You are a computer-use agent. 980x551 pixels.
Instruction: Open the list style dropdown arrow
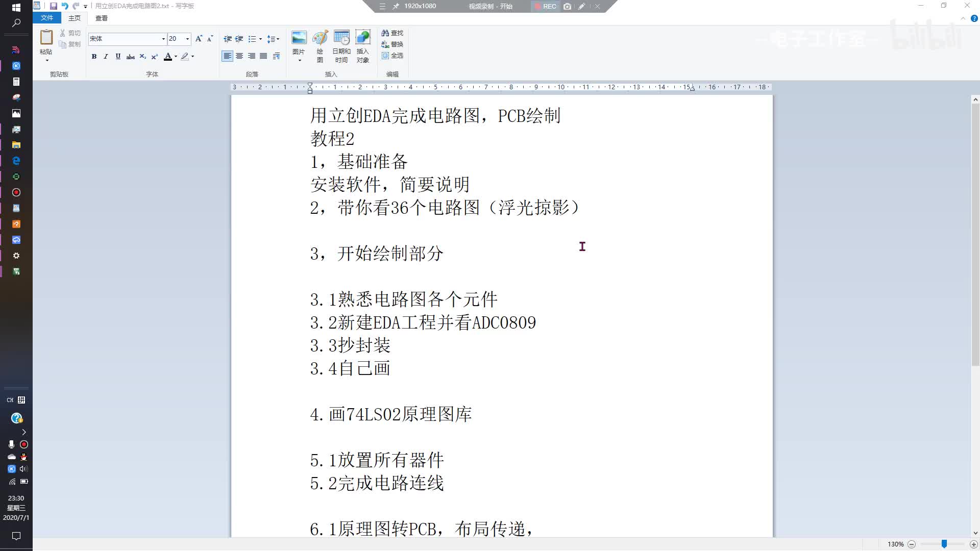coord(260,39)
